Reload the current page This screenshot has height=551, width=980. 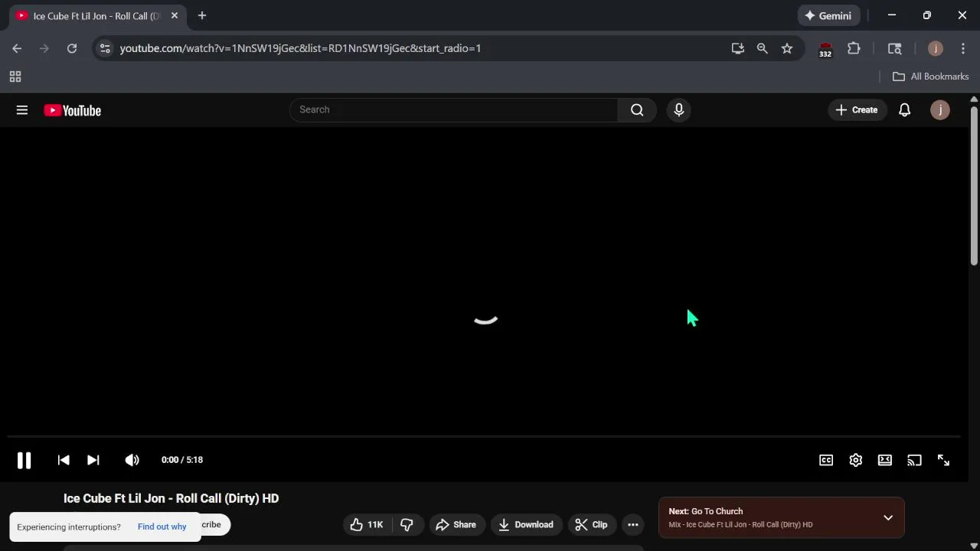coord(72,48)
